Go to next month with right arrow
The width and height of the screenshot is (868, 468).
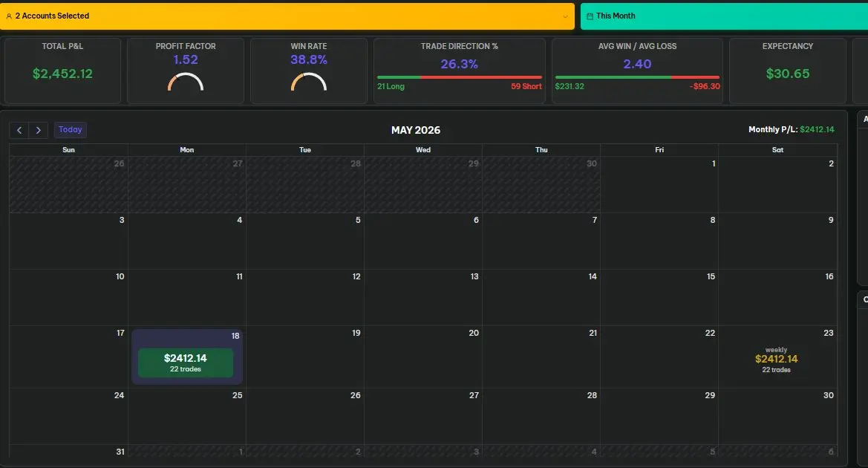(x=38, y=130)
